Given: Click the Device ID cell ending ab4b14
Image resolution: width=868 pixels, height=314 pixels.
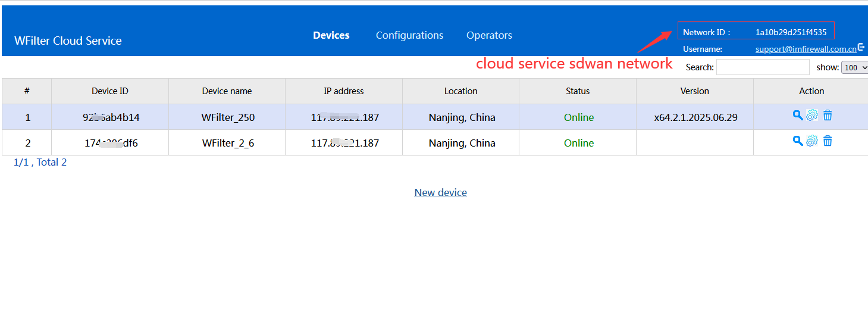Looking at the screenshot, I should [x=111, y=117].
